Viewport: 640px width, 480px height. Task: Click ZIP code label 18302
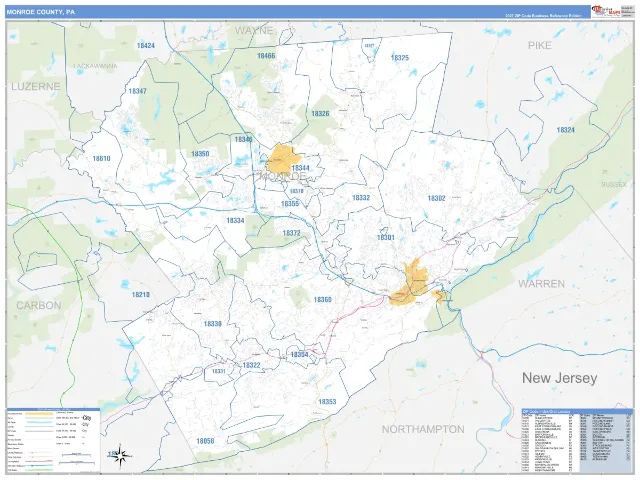(x=436, y=198)
